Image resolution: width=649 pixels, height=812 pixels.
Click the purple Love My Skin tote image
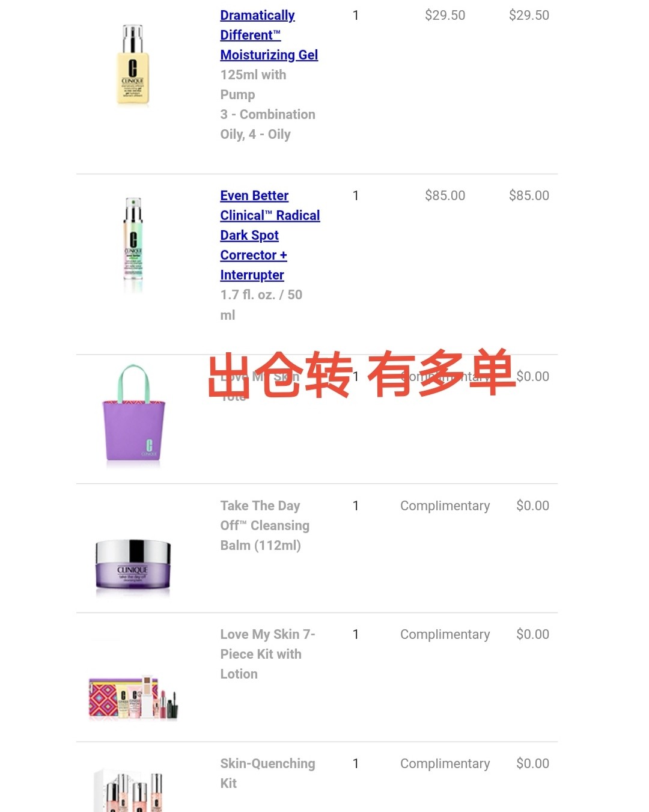click(133, 415)
